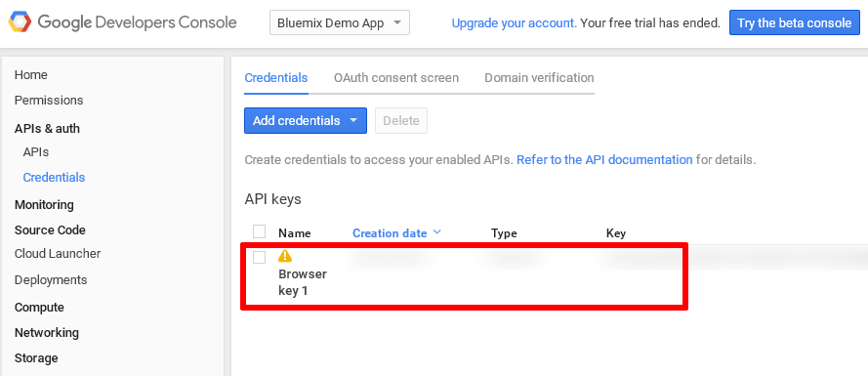Expand the Add credentials dropdown button
The height and width of the screenshot is (376, 868).
pos(305,121)
